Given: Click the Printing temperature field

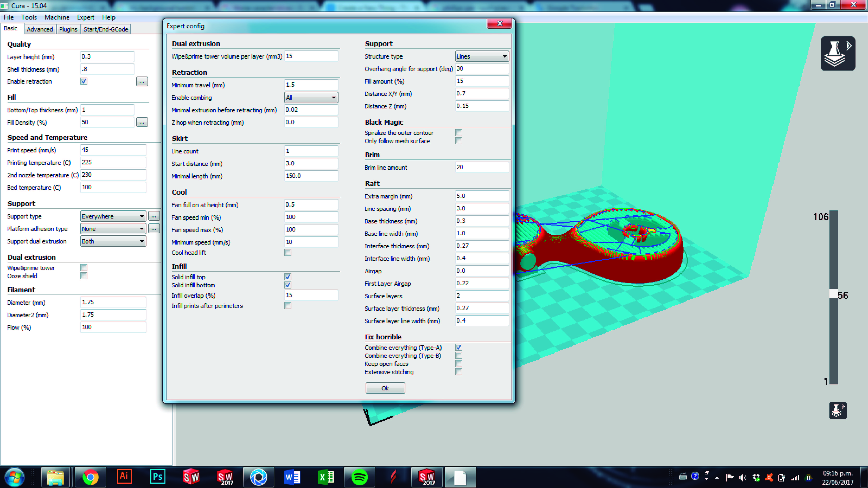Looking at the screenshot, I should [113, 162].
